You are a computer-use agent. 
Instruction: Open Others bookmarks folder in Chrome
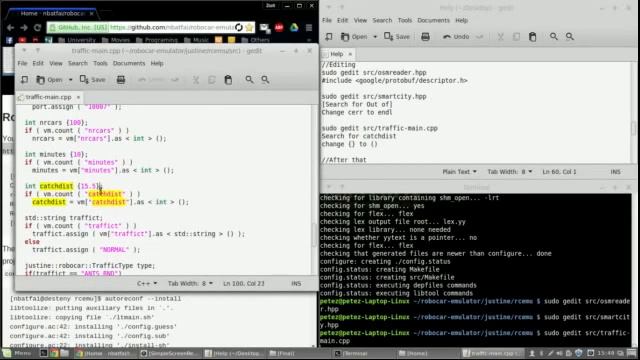point(256,40)
